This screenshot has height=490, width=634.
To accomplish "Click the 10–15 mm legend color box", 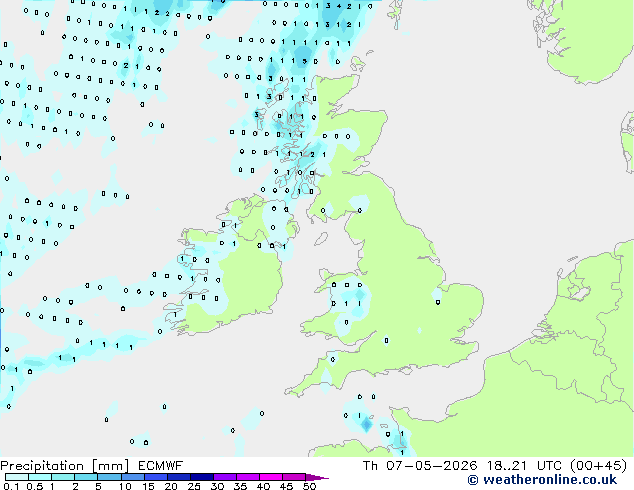I will point(133,477).
